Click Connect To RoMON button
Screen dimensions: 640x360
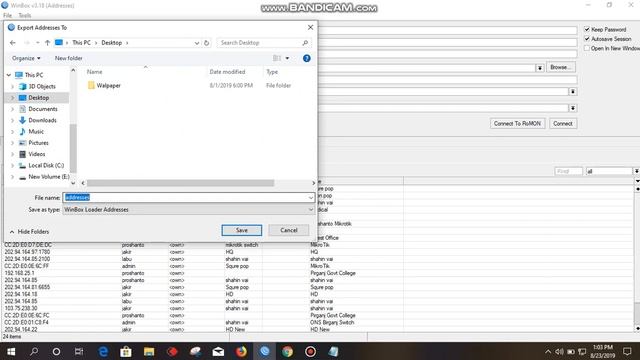point(518,123)
